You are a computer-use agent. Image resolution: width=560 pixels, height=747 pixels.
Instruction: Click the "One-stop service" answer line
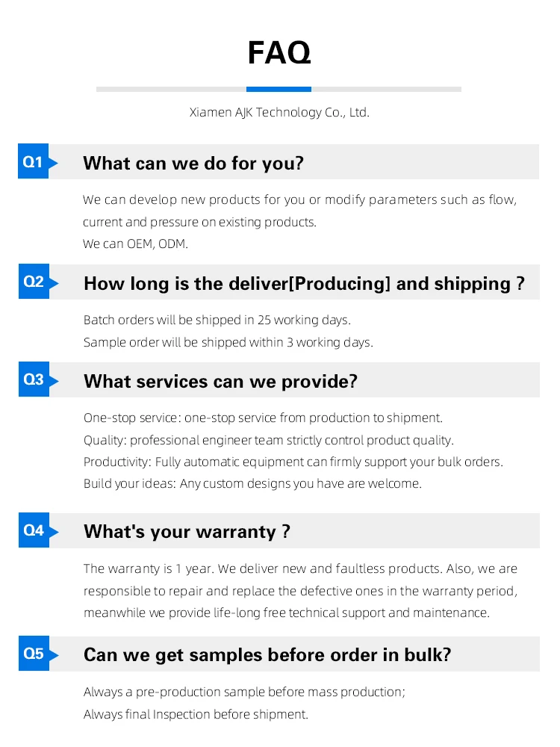click(263, 418)
